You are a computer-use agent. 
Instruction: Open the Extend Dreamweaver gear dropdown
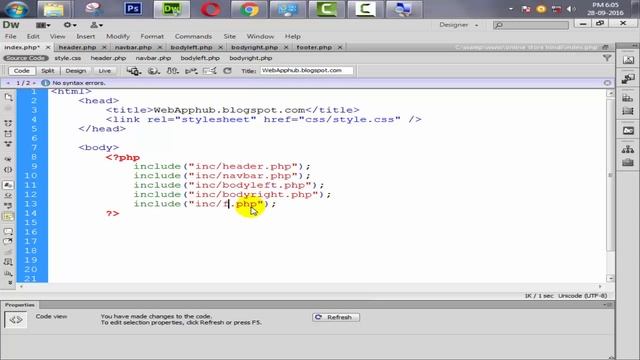(x=70, y=25)
